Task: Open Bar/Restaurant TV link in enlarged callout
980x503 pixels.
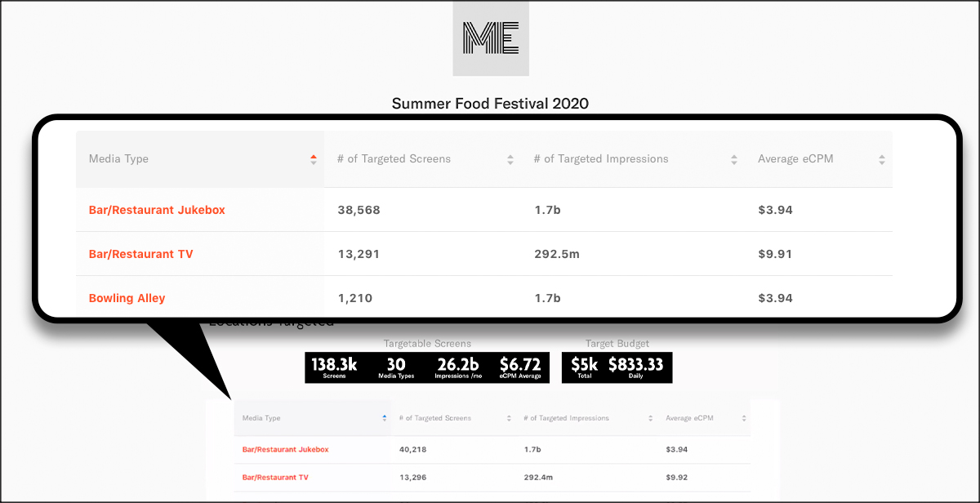Action: pyautogui.click(x=140, y=254)
